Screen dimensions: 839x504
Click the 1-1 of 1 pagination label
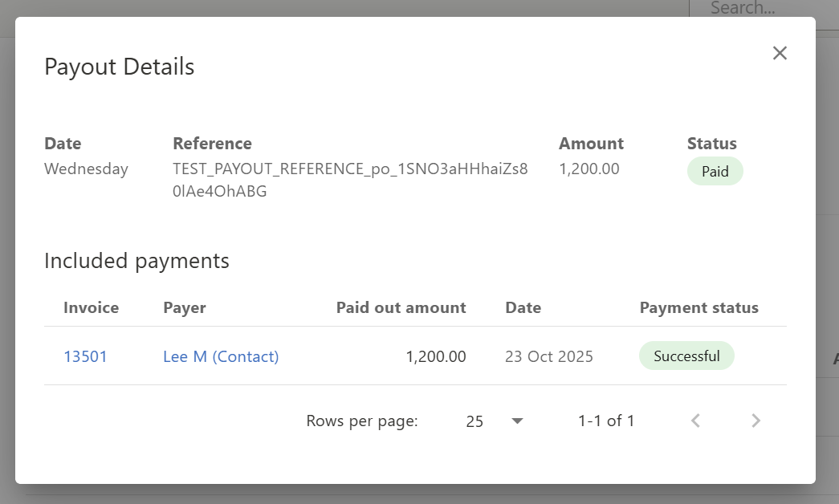click(x=606, y=421)
